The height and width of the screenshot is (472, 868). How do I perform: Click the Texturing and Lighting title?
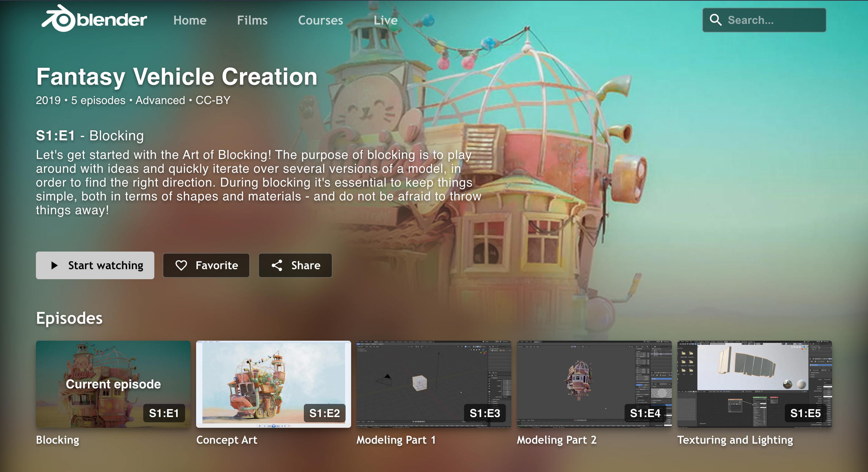click(x=735, y=440)
